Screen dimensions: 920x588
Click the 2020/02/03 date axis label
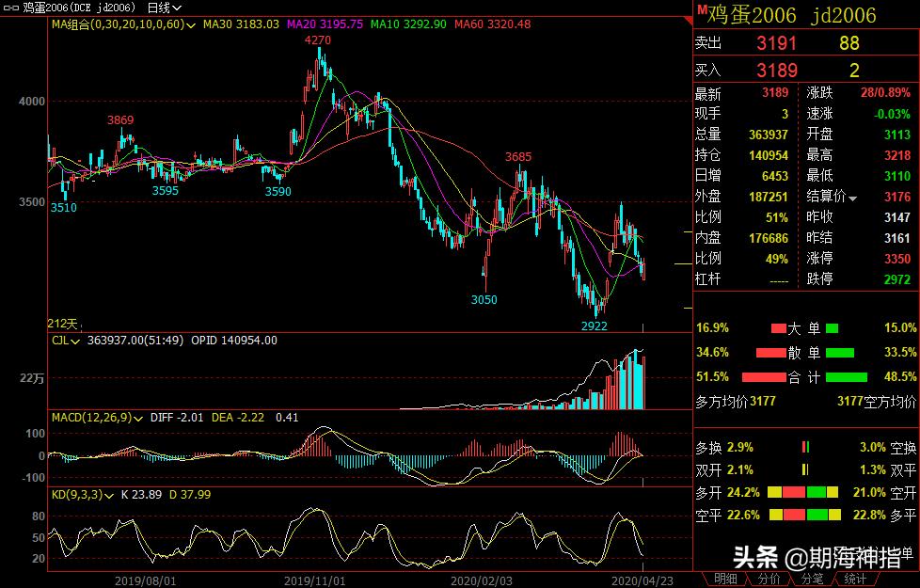click(481, 581)
